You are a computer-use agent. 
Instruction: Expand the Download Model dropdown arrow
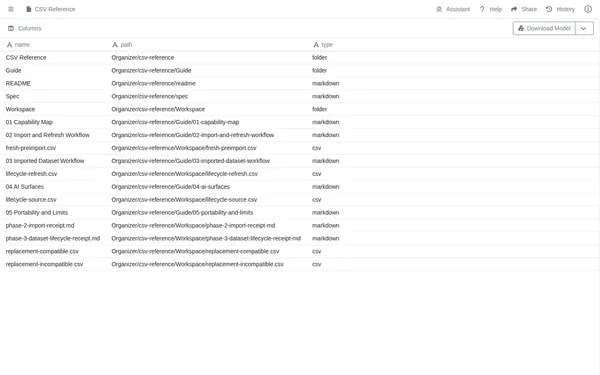(x=584, y=28)
